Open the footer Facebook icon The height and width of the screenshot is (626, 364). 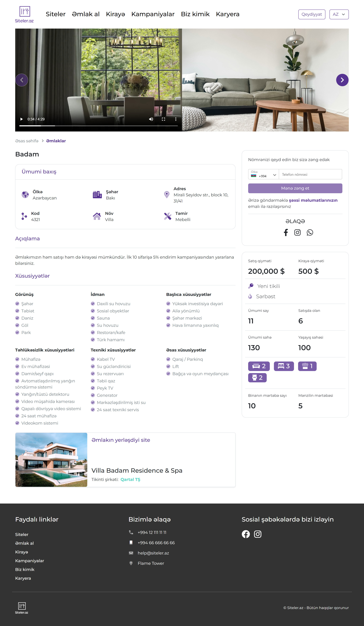(246, 534)
